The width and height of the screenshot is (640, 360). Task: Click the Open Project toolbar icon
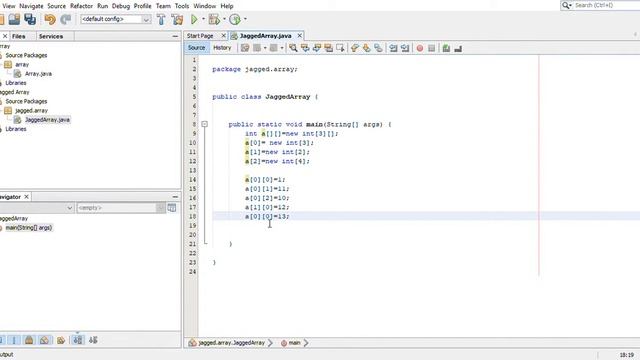click(x=14, y=19)
